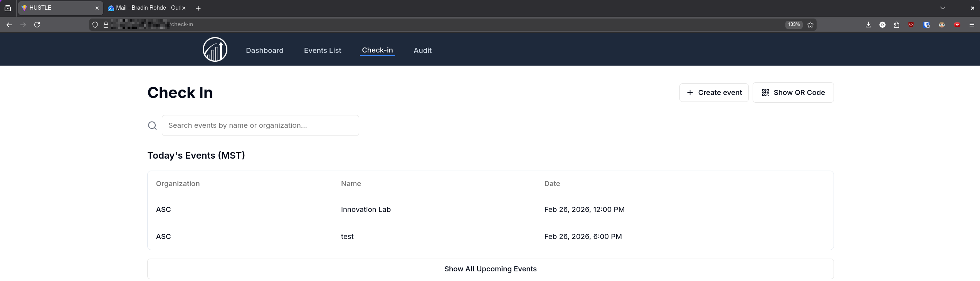Open the Bitwarden shield extension
Viewport: 980px width, 281px height.
(927, 25)
